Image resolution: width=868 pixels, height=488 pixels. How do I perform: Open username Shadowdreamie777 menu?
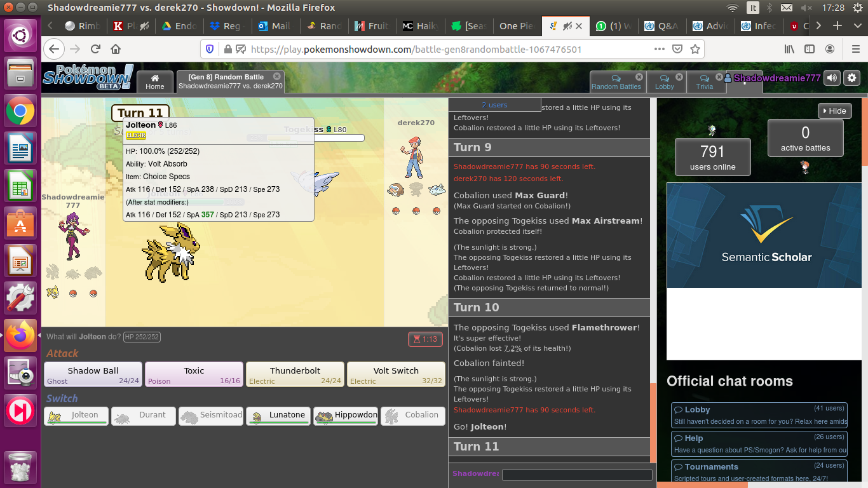[771, 78]
